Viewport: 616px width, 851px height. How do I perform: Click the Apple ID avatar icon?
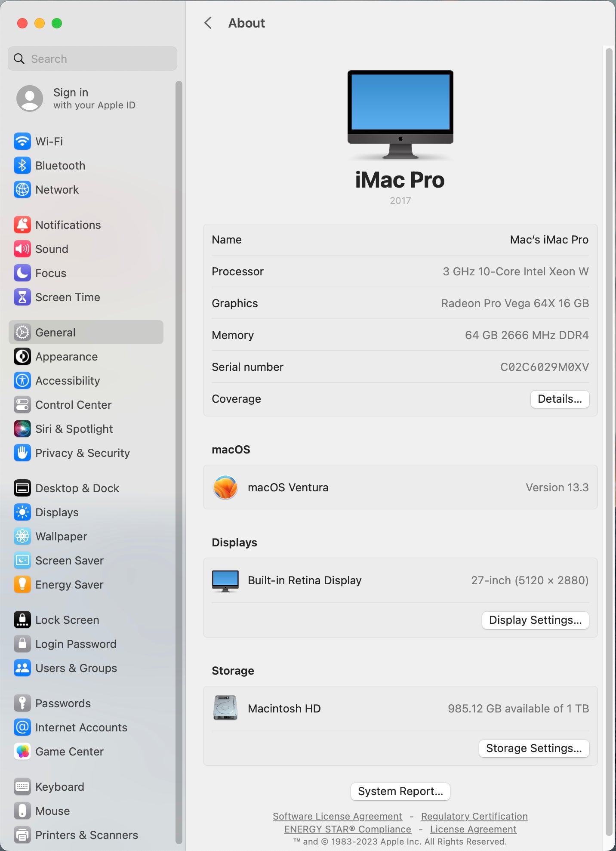(x=30, y=99)
